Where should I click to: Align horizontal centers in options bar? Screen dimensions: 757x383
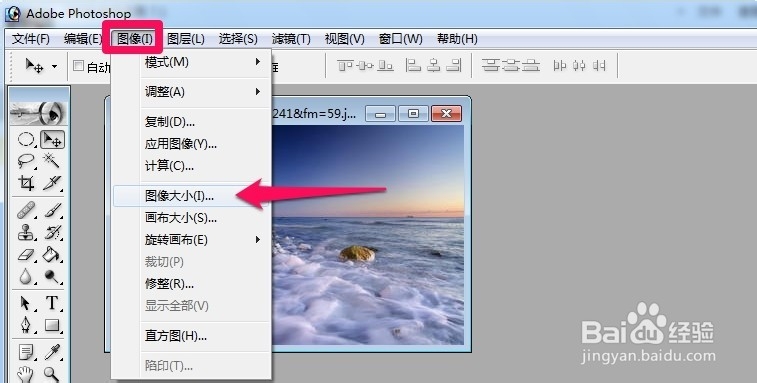tap(434, 65)
